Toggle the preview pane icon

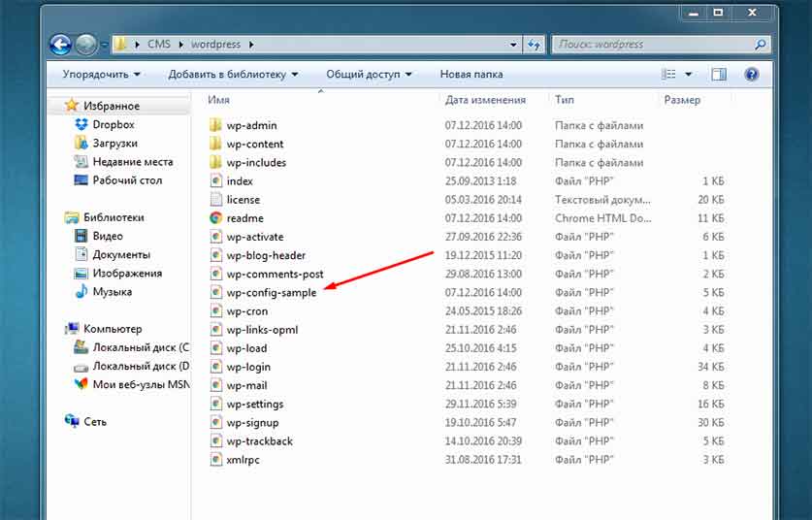pos(719,74)
